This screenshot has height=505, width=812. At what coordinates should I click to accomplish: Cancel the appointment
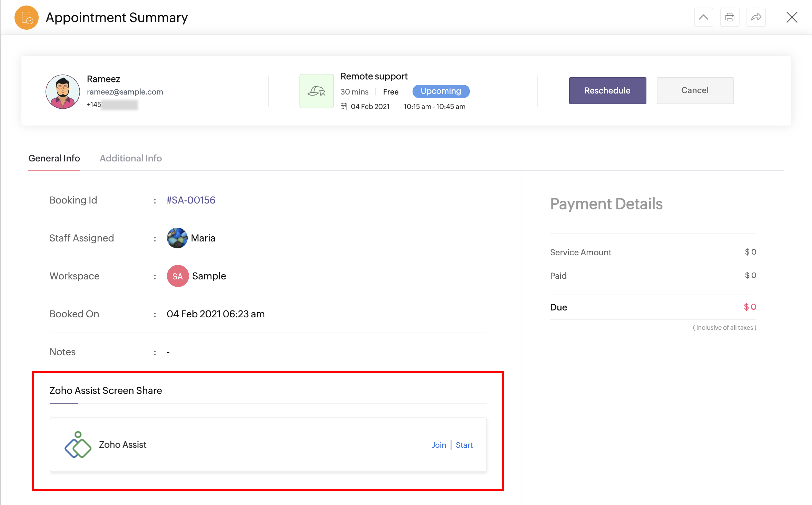click(x=695, y=90)
